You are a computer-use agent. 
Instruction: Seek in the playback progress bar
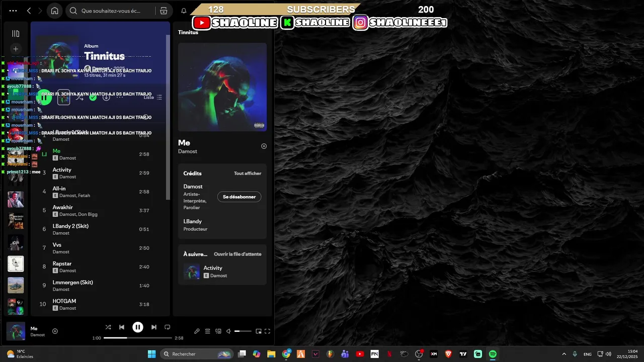(x=138, y=338)
